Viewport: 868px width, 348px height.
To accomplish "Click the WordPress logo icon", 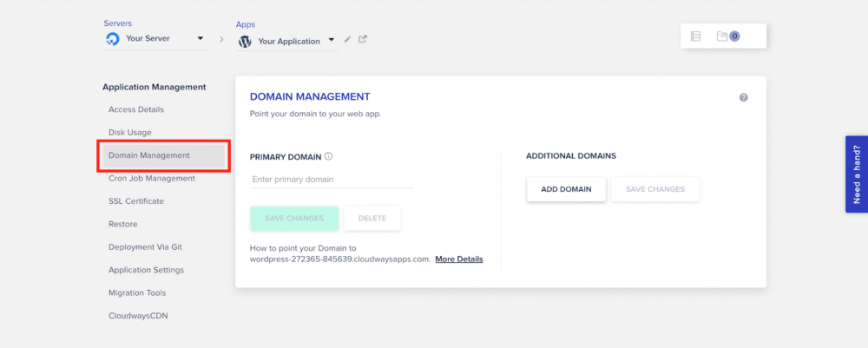I will [x=245, y=40].
